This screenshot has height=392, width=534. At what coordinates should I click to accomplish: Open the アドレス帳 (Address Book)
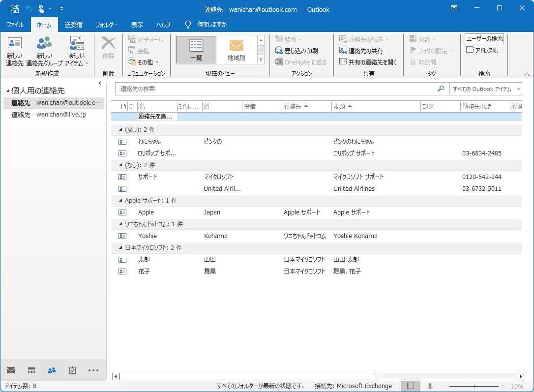click(x=482, y=50)
